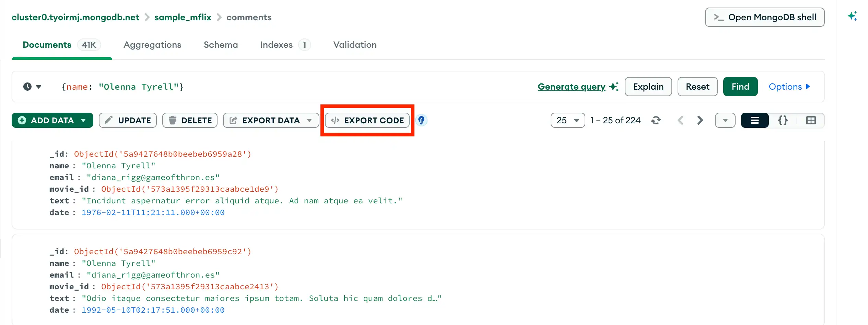Viewport: 868px width, 325px height.
Task: Open the Indexes tab
Action: 277,45
